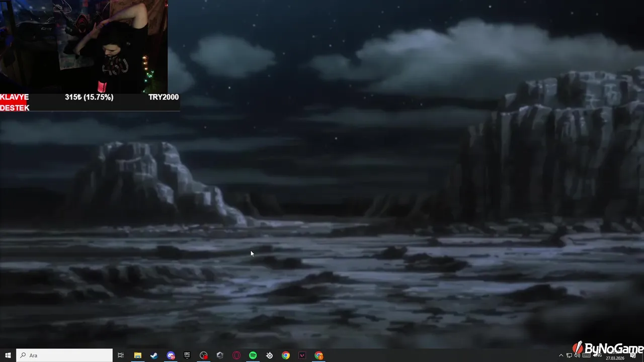Open the volume control tray icon
This screenshot has width=644, height=362.
[x=577, y=355]
